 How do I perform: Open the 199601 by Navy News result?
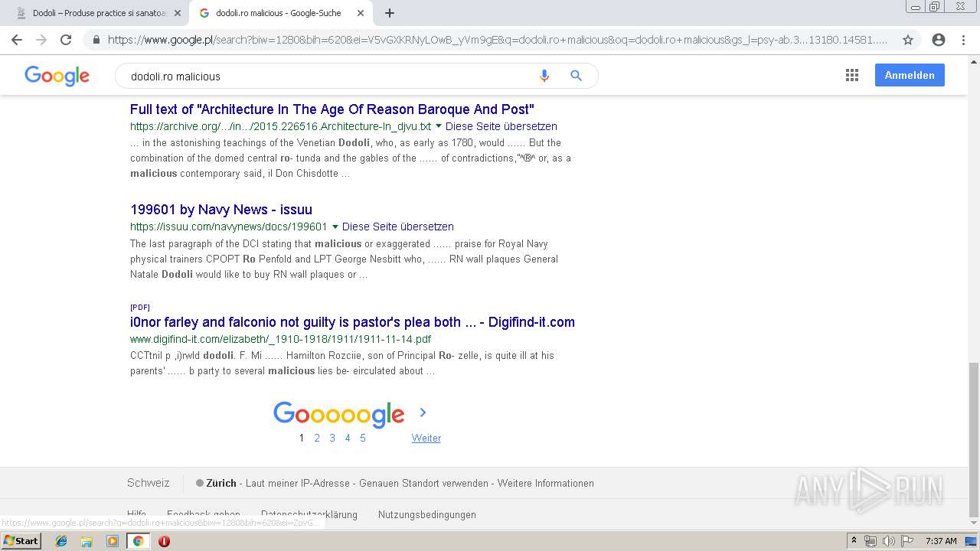click(x=221, y=210)
